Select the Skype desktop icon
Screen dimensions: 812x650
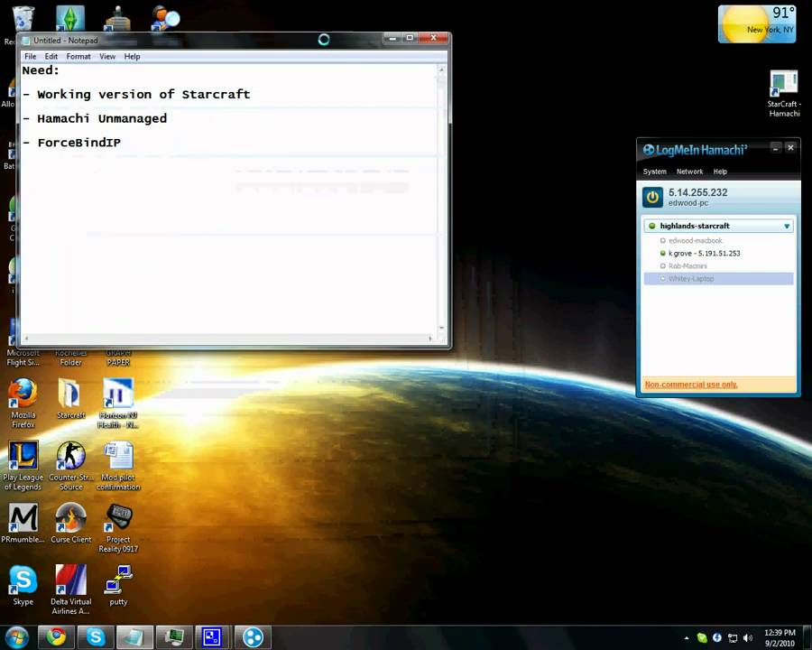tap(23, 585)
